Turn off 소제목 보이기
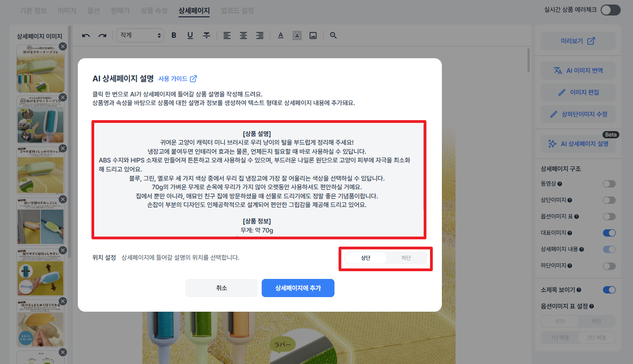 pos(609,290)
